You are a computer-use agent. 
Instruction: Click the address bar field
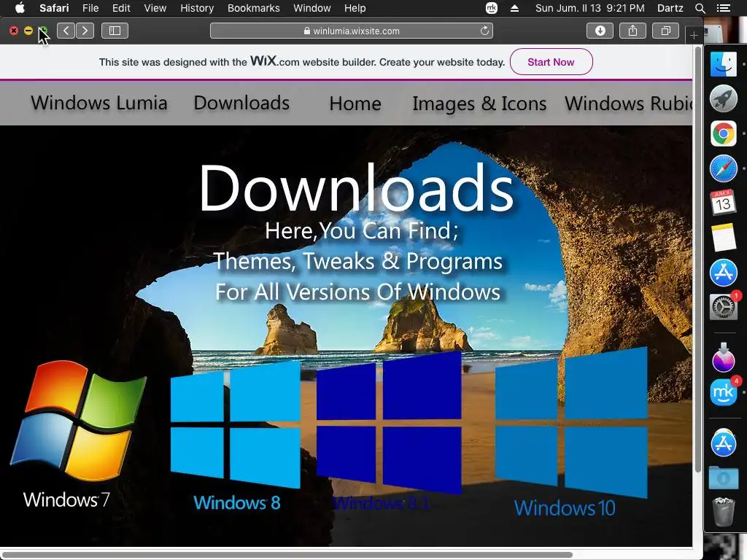(x=352, y=31)
